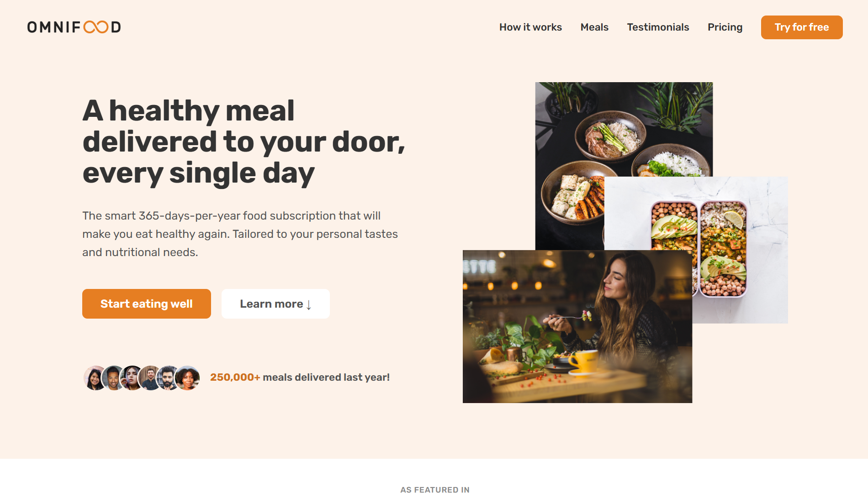Open the Testimonials nav link

pos(658,27)
